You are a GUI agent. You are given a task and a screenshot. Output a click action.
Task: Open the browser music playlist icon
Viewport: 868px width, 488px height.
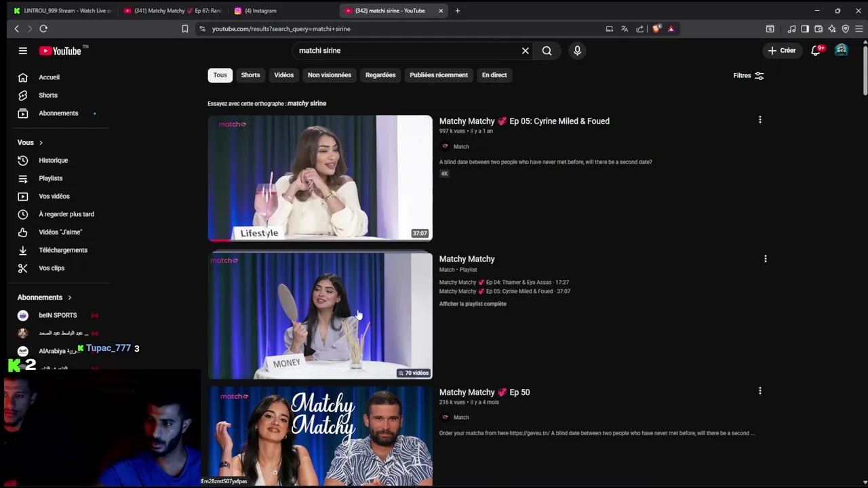(791, 29)
